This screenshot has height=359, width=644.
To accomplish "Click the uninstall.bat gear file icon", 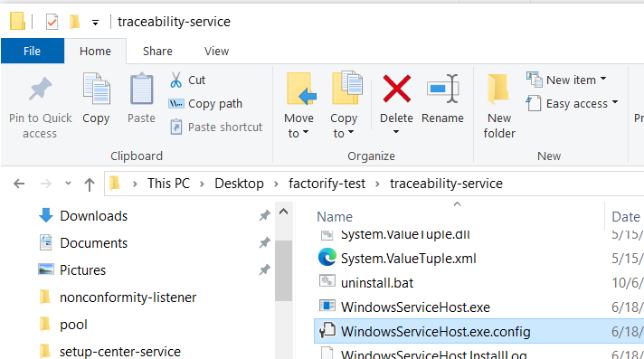I will [327, 281].
